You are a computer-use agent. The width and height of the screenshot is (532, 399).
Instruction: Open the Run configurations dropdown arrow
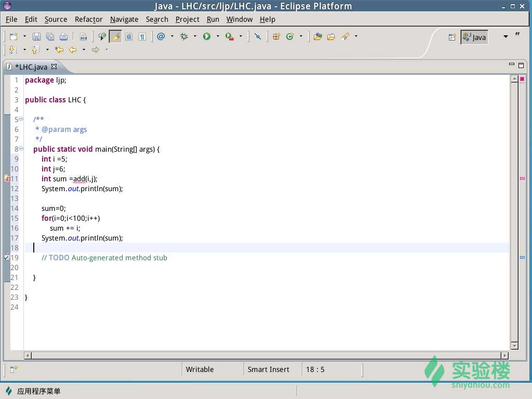click(218, 36)
